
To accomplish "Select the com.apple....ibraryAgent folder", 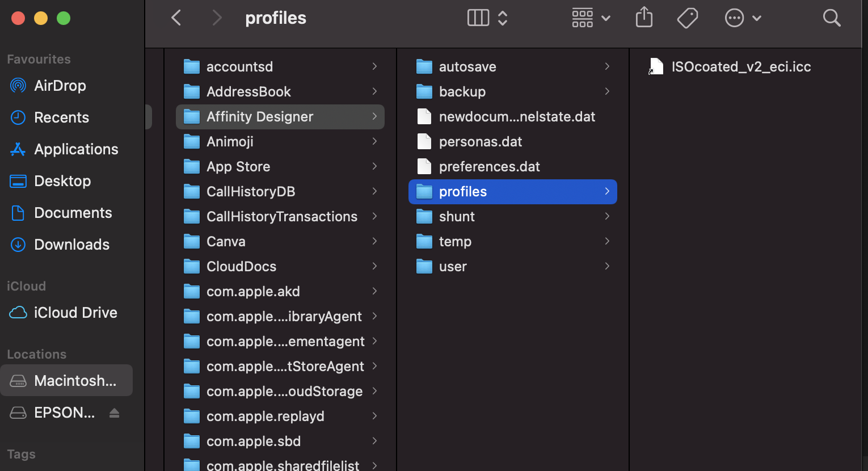I will 280,317.
